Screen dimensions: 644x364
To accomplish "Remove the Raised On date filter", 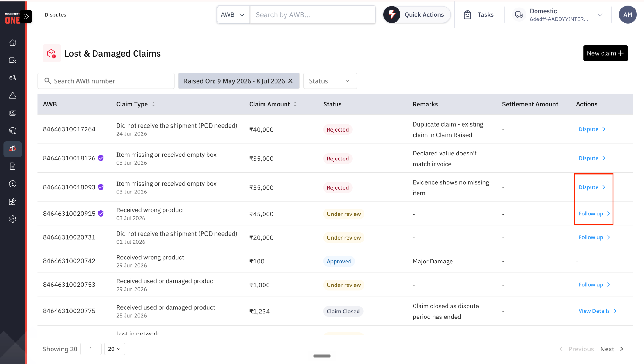I will [x=291, y=81].
